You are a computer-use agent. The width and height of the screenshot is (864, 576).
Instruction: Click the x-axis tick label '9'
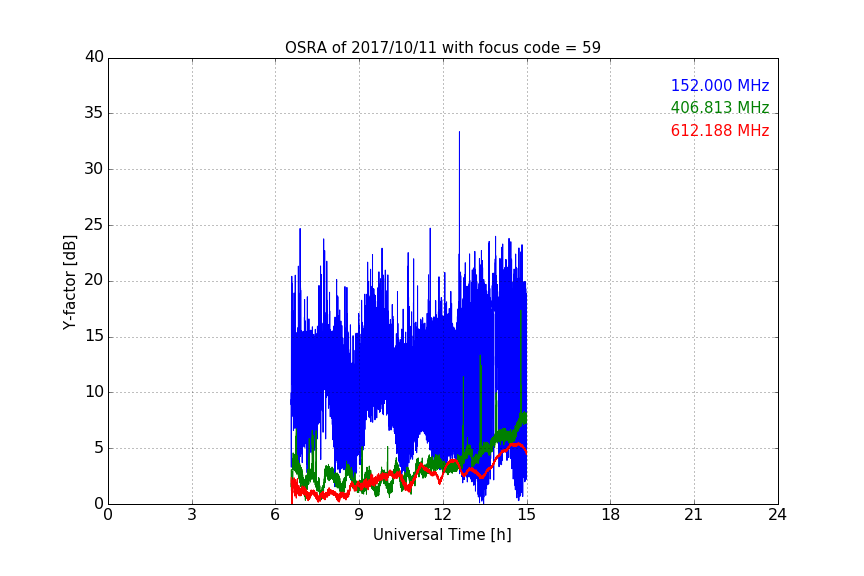[x=359, y=515]
